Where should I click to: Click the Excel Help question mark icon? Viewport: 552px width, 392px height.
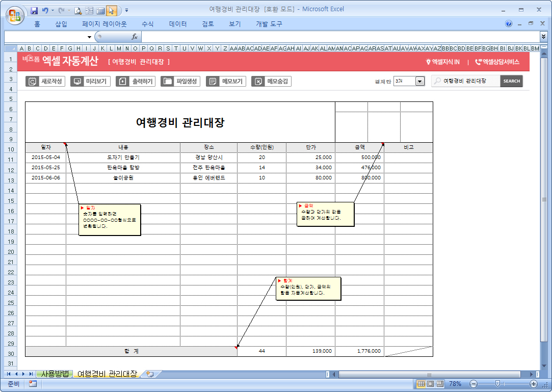pos(508,23)
